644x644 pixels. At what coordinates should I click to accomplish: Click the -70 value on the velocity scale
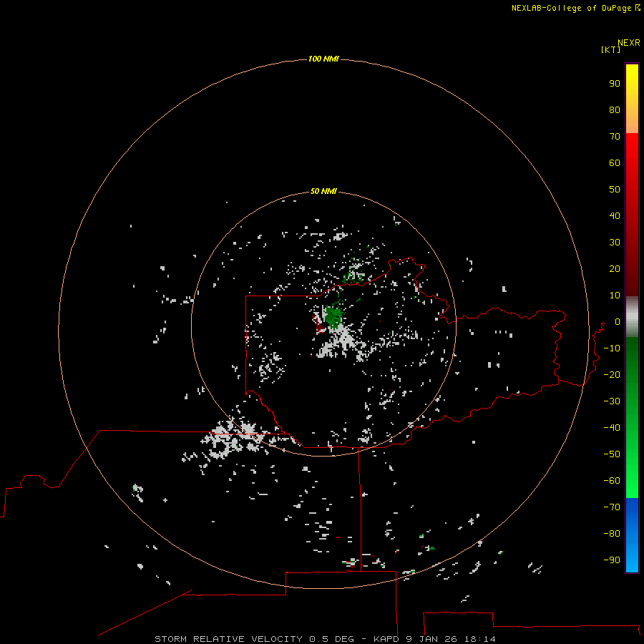click(612, 507)
